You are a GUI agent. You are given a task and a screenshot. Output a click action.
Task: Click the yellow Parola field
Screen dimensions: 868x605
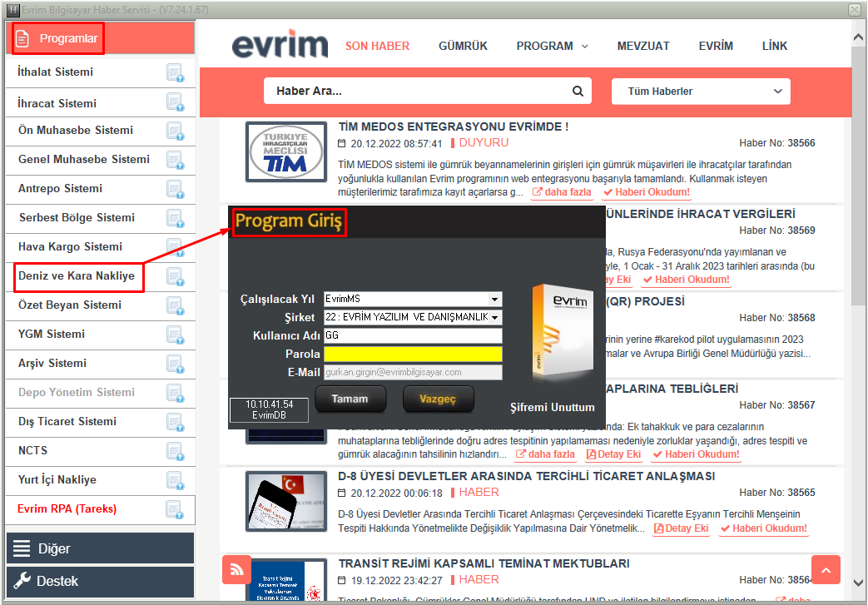point(413,355)
